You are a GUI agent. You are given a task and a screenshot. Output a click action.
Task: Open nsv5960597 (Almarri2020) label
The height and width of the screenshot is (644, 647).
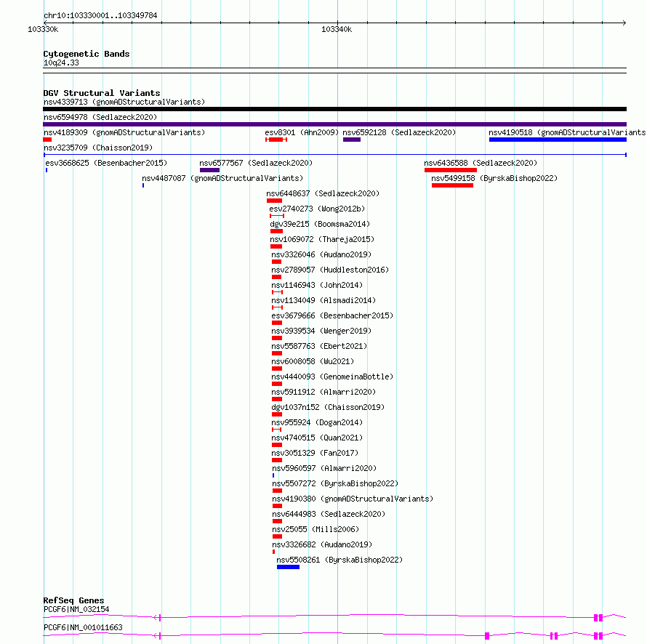[324, 468]
